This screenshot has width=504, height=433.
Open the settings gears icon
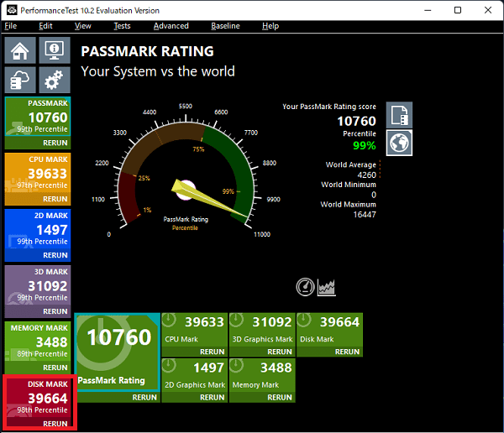tap(55, 80)
